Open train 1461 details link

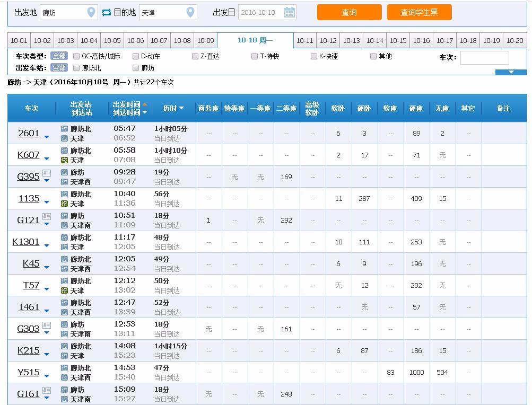(29, 307)
